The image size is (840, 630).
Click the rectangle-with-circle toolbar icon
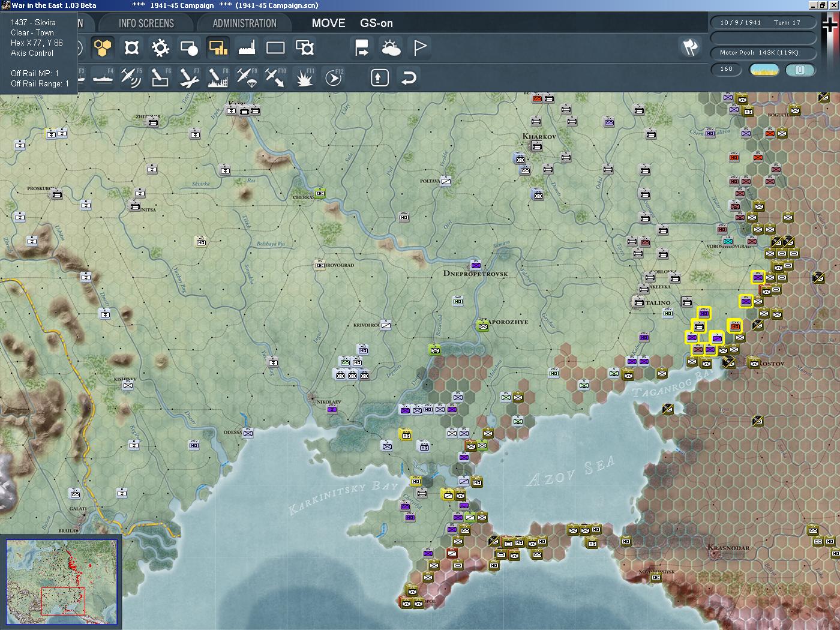coord(189,47)
